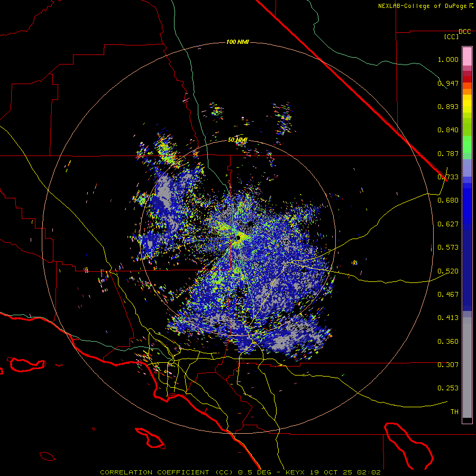Viewport: 476px width, 476px height.
Task: Click the black radar site dot at the center
Action: (239, 237)
